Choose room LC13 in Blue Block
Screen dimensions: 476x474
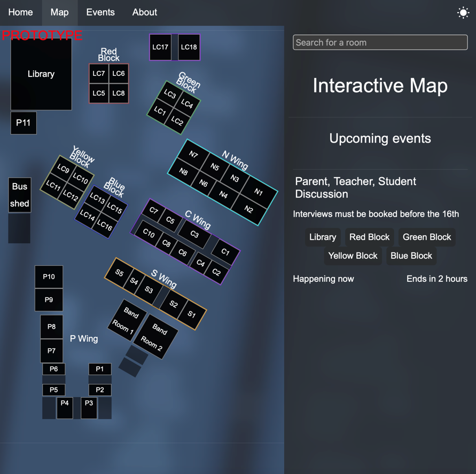point(97,199)
